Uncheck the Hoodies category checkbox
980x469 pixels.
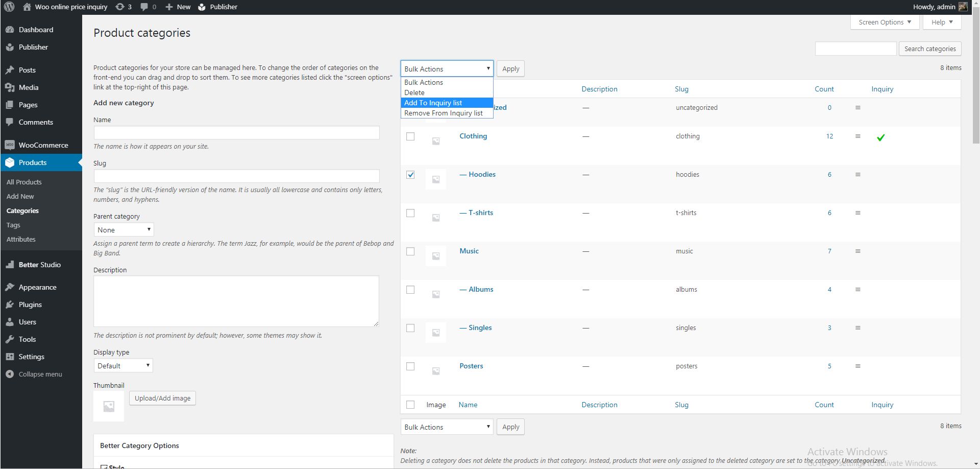coord(410,175)
